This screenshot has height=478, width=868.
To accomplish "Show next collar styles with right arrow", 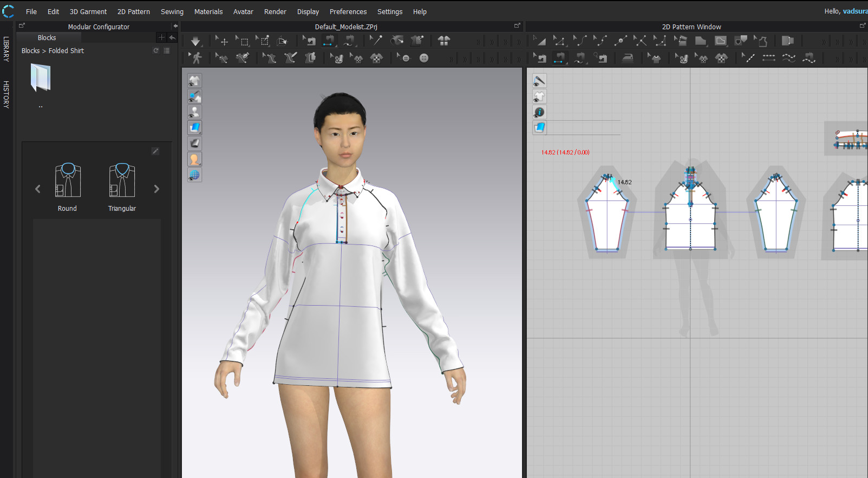I will pos(156,189).
